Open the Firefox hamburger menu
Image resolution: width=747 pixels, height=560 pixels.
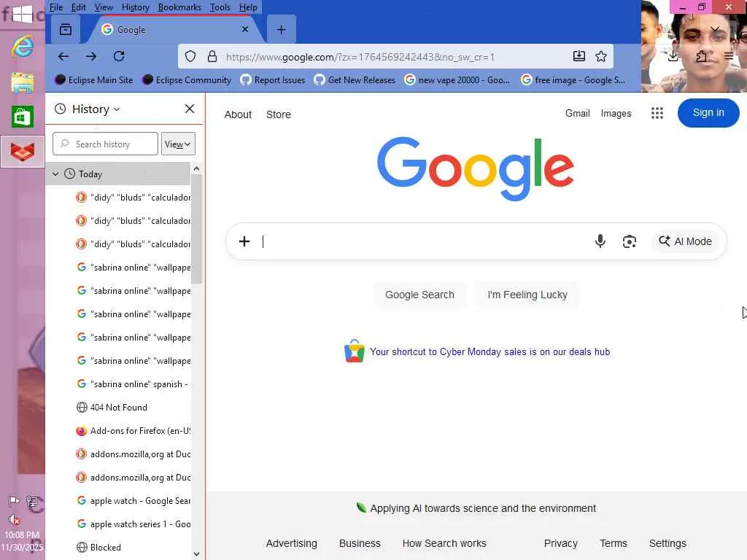(729, 57)
